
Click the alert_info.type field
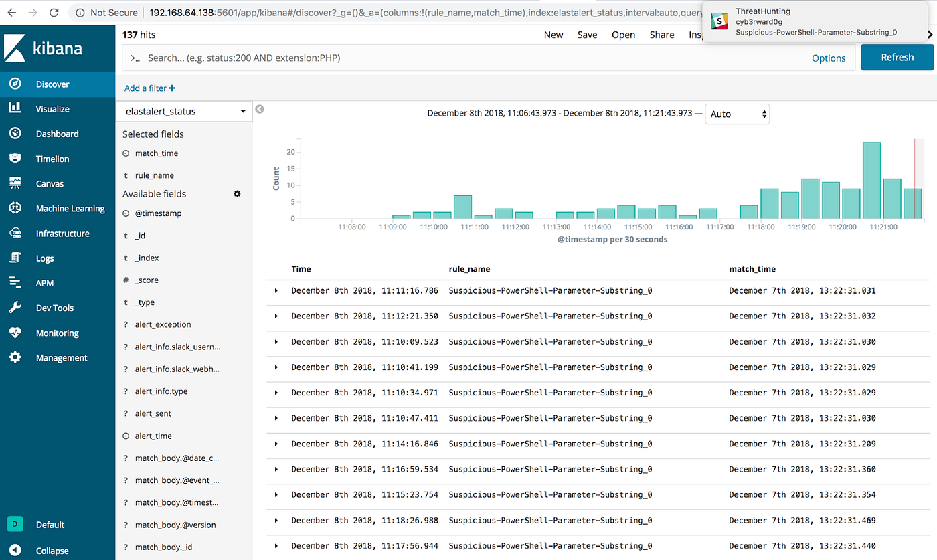click(161, 391)
